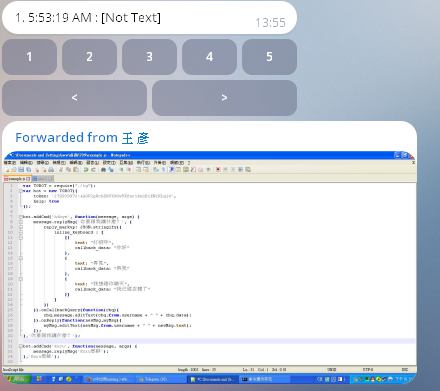440x391 pixels.
Task: Click the Telegram taskbar button in the screenshot
Action: [x=153, y=379]
